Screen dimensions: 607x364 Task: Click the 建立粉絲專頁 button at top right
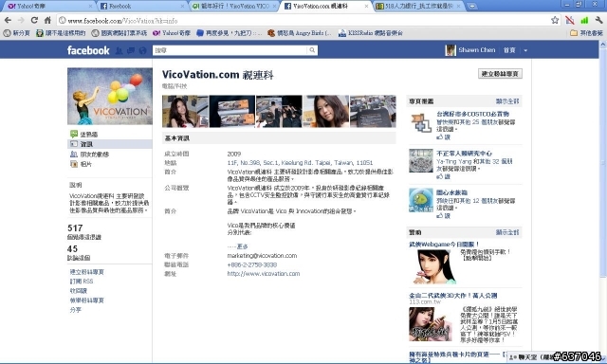click(500, 74)
